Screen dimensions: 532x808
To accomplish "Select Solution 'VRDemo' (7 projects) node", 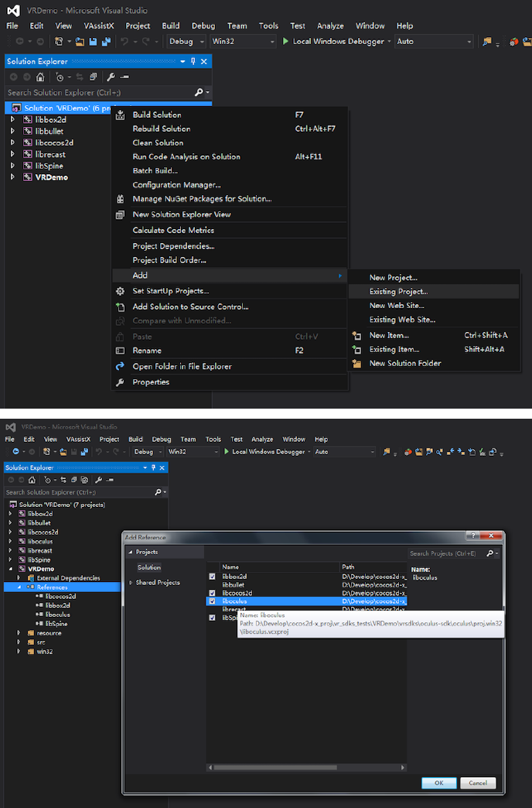I will click(x=62, y=505).
